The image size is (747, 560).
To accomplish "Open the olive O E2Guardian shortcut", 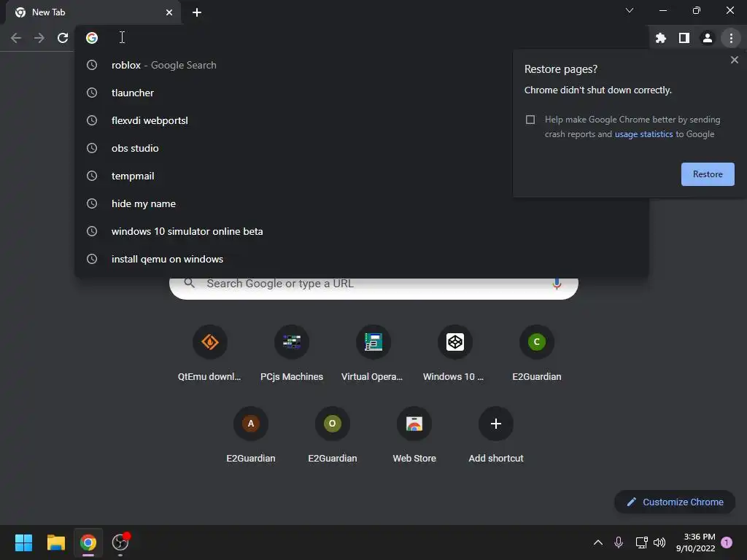I will pos(333,435).
